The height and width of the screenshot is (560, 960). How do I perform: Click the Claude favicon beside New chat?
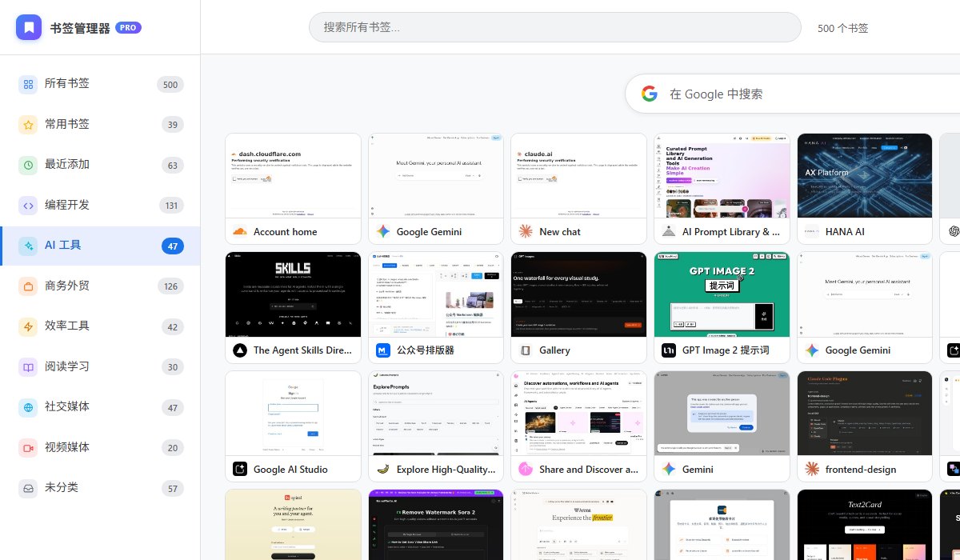526,231
